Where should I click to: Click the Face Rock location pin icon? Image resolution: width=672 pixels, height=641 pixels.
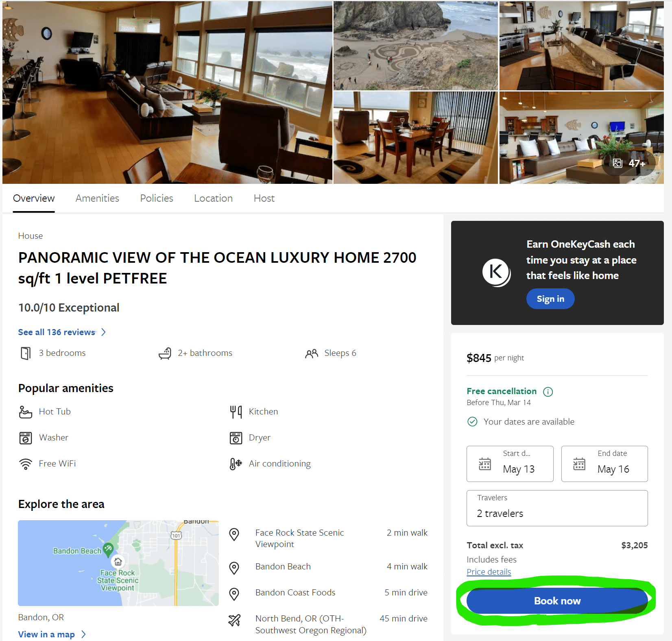(234, 534)
